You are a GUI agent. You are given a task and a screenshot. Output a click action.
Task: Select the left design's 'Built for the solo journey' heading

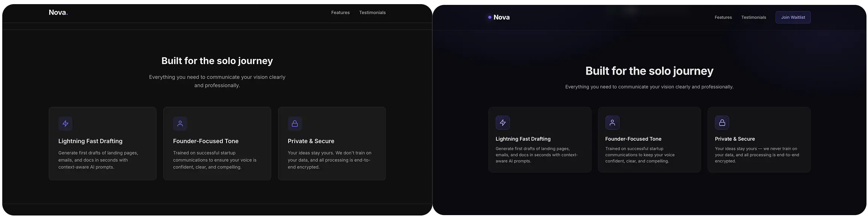click(217, 61)
